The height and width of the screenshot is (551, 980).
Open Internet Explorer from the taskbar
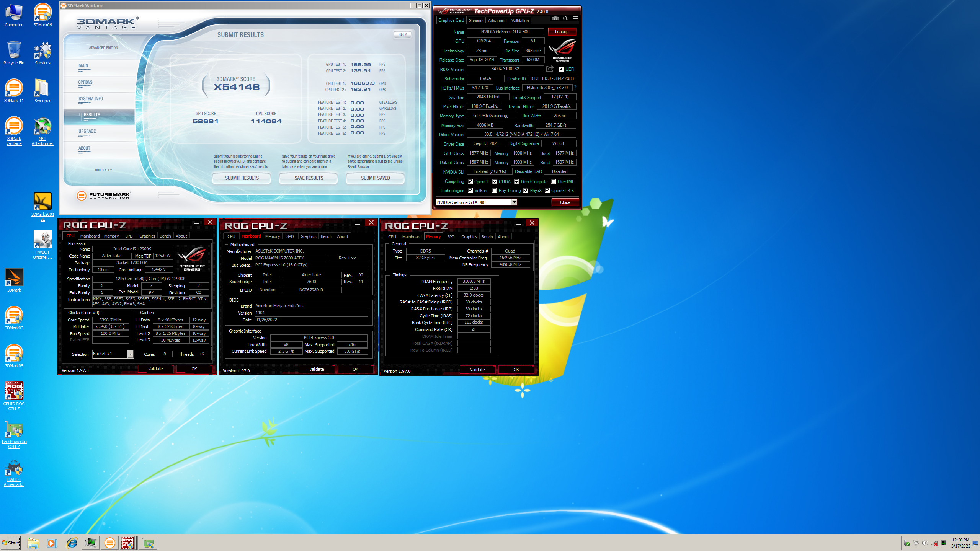pos(72,543)
